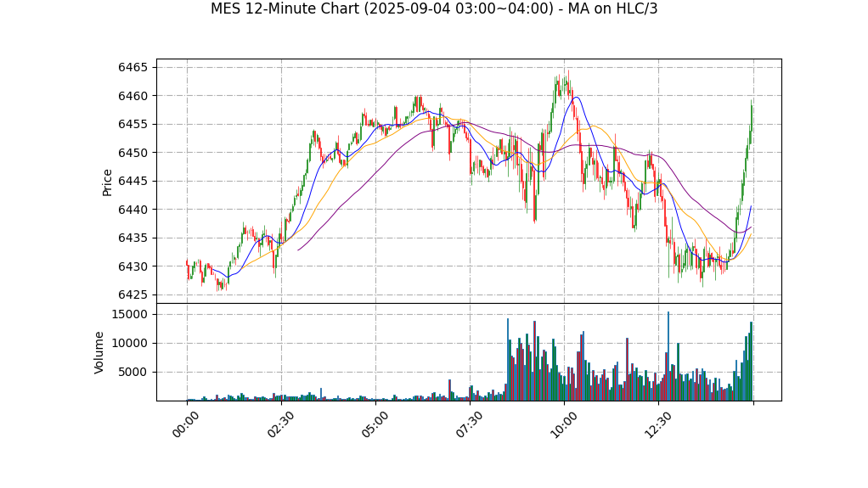
Task: Click the 6425 price tick label
Action: [x=132, y=294]
